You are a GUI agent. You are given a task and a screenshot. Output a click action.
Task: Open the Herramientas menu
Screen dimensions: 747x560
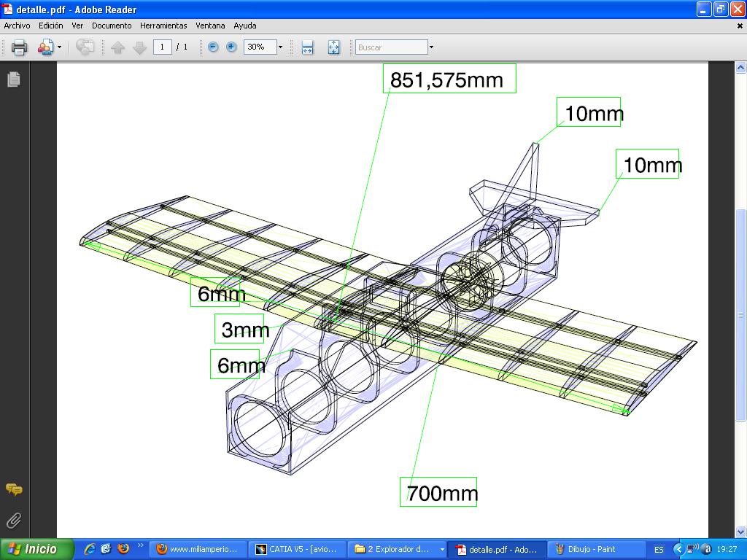(x=163, y=26)
